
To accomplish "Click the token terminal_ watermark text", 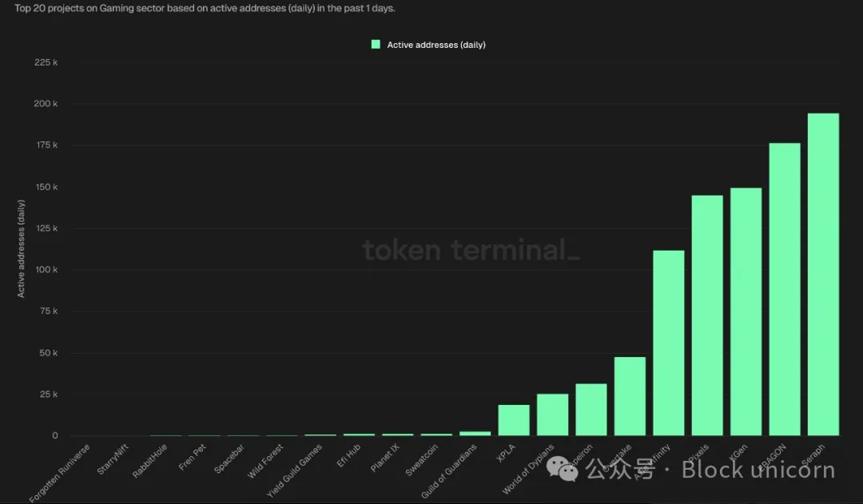I will click(471, 250).
